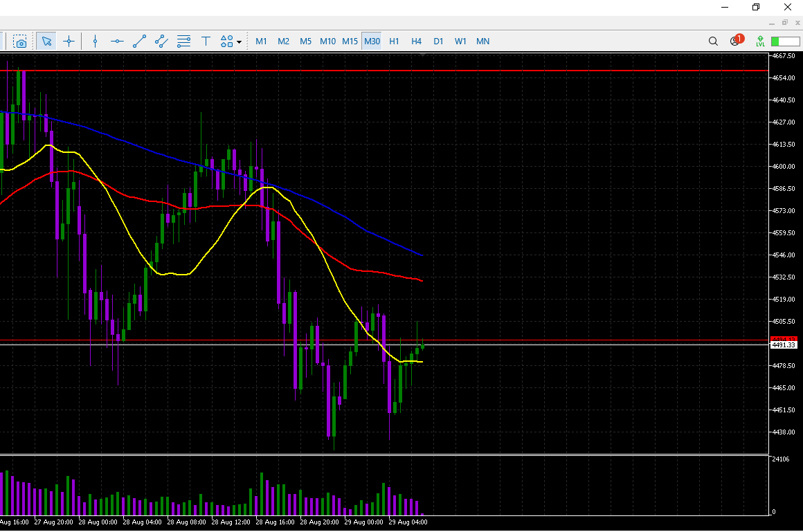The width and height of the screenshot is (803, 532).
Task: Open account profile with notification badge
Action: point(735,42)
